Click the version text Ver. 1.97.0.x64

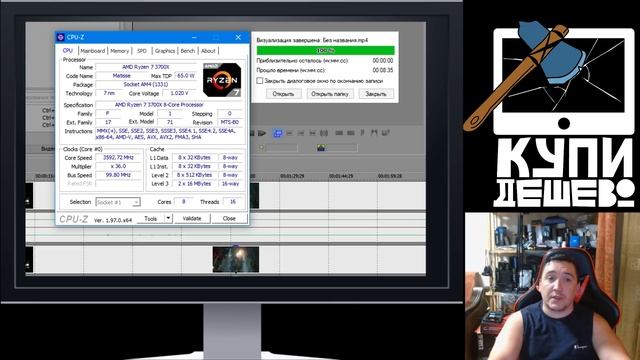tap(113, 220)
